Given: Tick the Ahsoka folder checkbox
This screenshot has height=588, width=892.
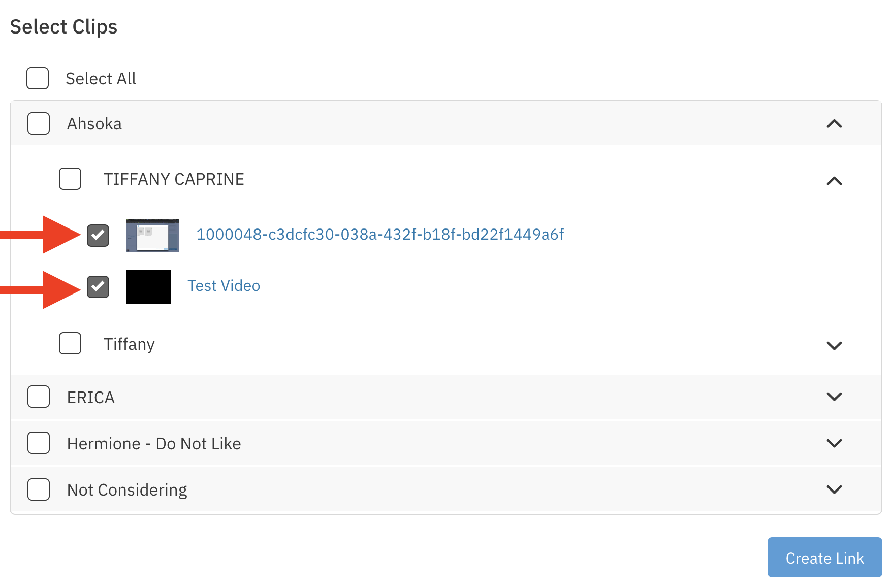Looking at the screenshot, I should point(39,123).
